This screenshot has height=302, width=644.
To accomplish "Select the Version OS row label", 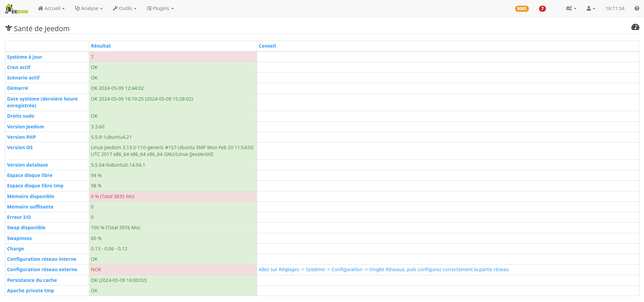I will [20, 147].
